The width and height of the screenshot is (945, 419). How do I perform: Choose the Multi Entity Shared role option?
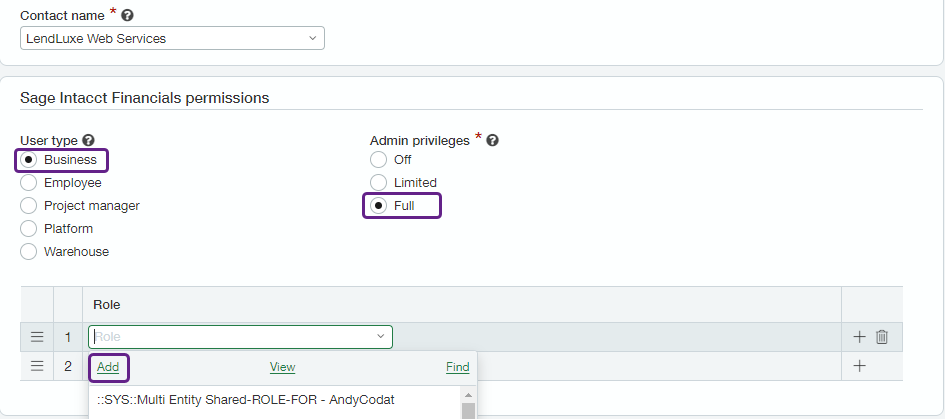tap(246, 400)
